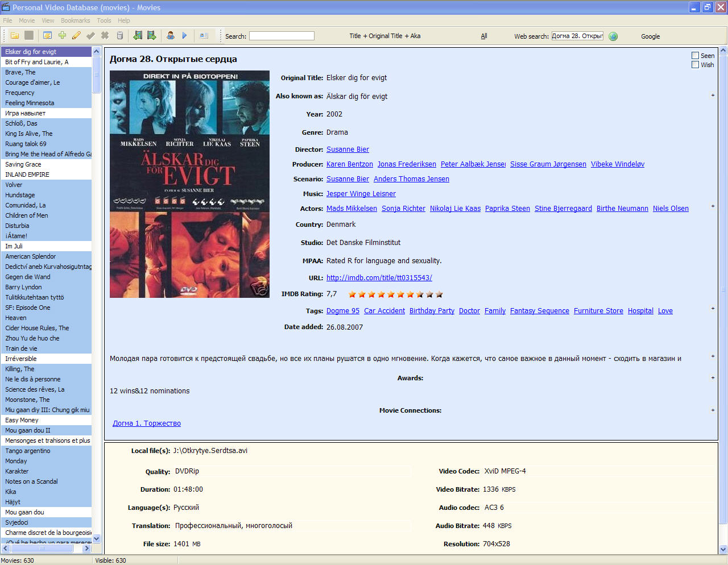This screenshot has height=565, width=728.
Task: Click the movie list scroll-up arrow
Action: 97,51
